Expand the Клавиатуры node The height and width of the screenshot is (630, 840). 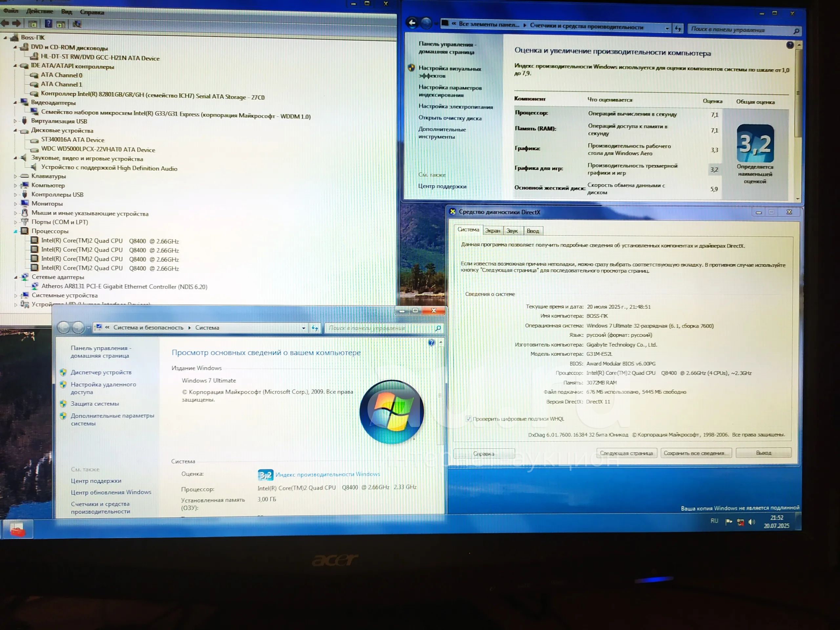pyautogui.click(x=15, y=176)
